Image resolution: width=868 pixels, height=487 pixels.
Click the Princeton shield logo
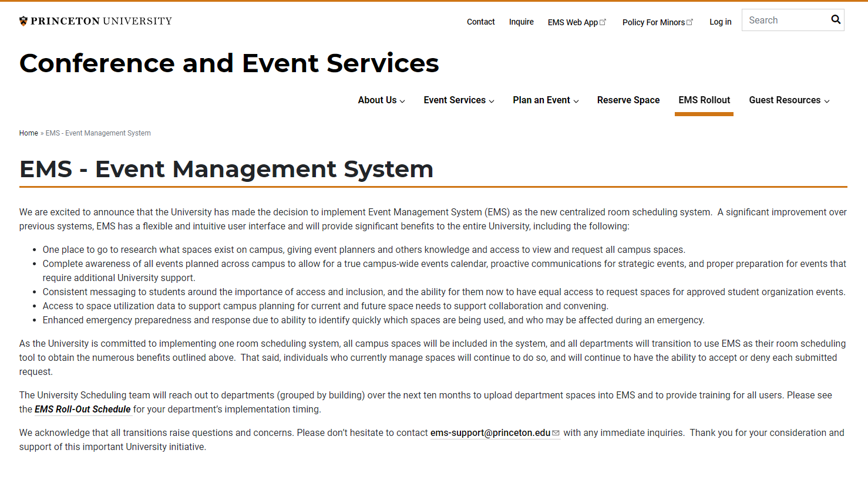(x=23, y=21)
